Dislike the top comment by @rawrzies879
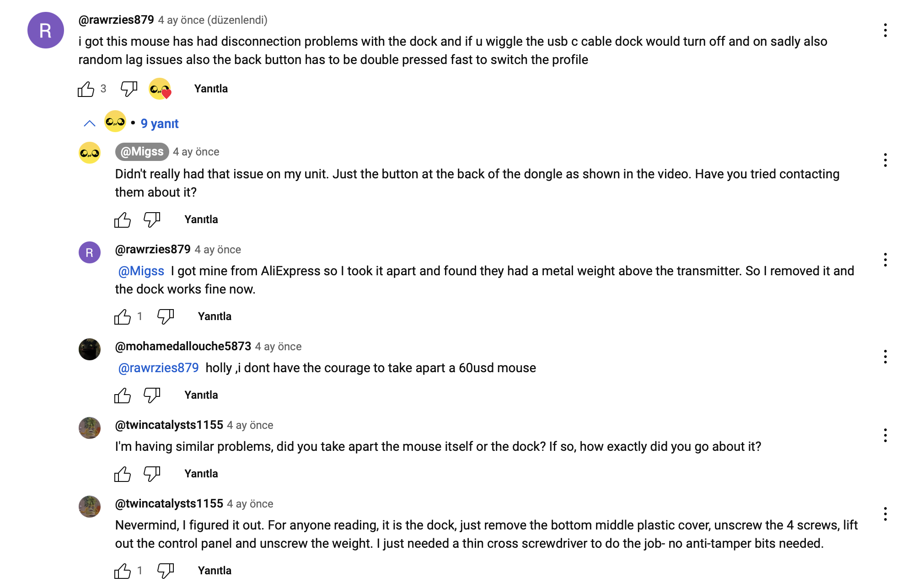This screenshot has height=588, width=901. [129, 89]
